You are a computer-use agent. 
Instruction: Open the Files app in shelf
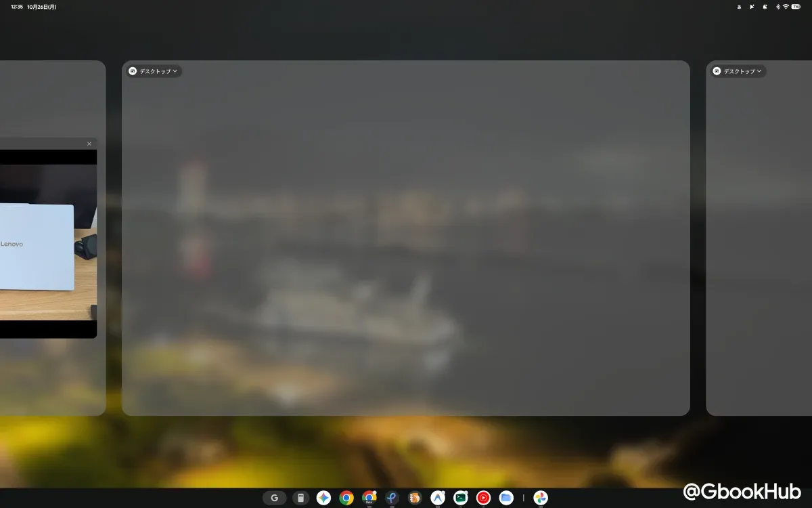coord(506,498)
